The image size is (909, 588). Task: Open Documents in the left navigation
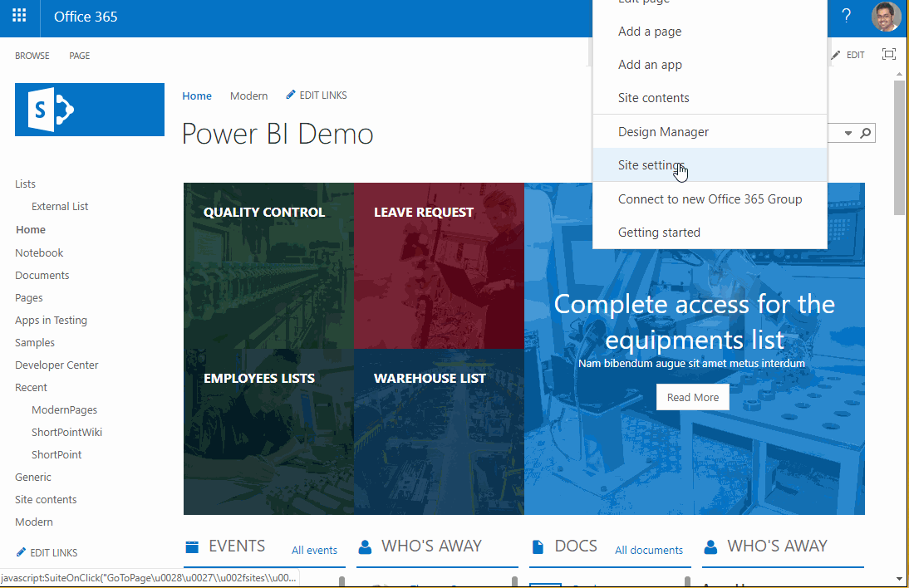tap(42, 275)
